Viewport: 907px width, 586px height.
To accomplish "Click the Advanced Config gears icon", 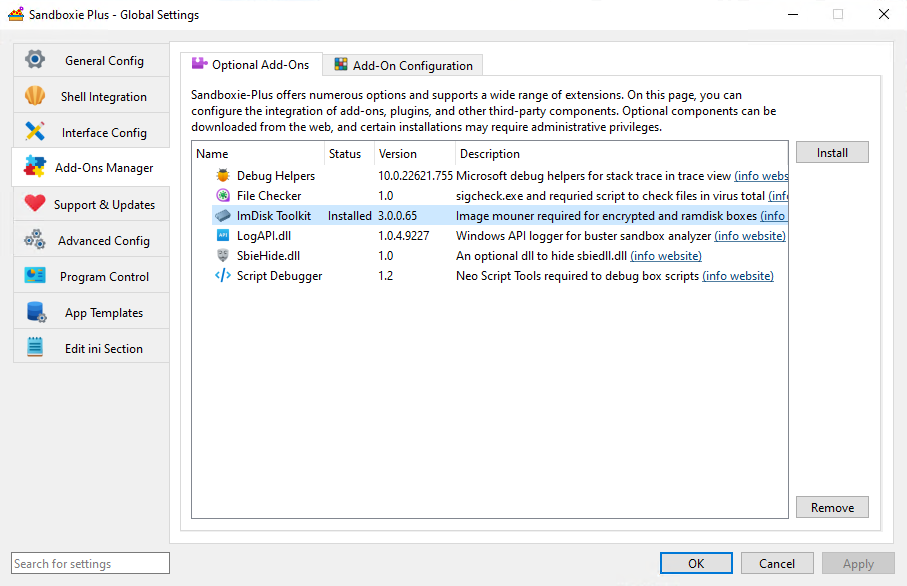I will tap(35, 240).
